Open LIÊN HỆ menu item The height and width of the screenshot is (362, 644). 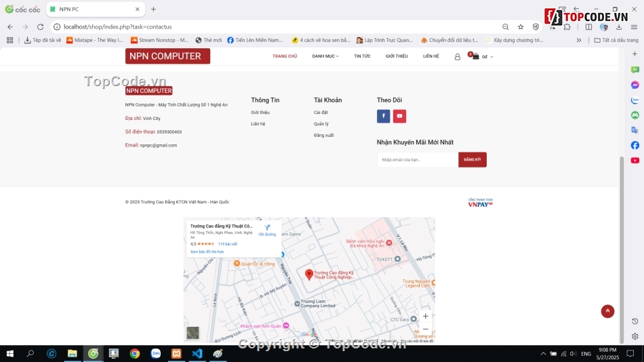(x=431, y=56)
